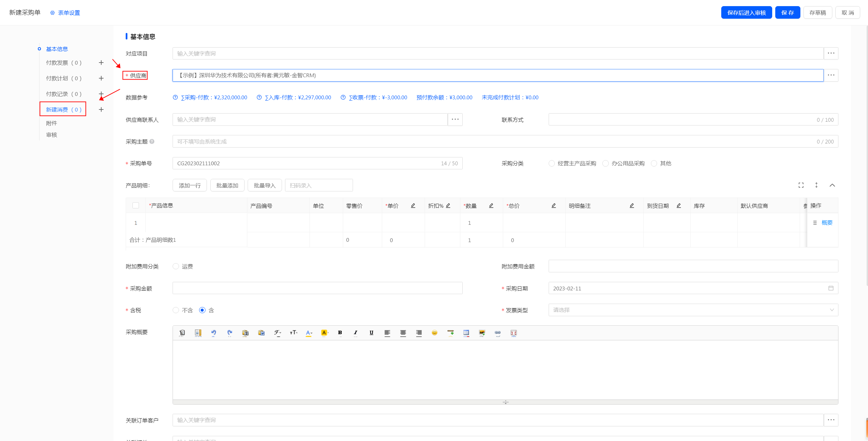Image resolution: width=868 pixels, height=441 pixels.
Task: Click the redo icon in 采购概要 editor
Action: pos(230,333)
